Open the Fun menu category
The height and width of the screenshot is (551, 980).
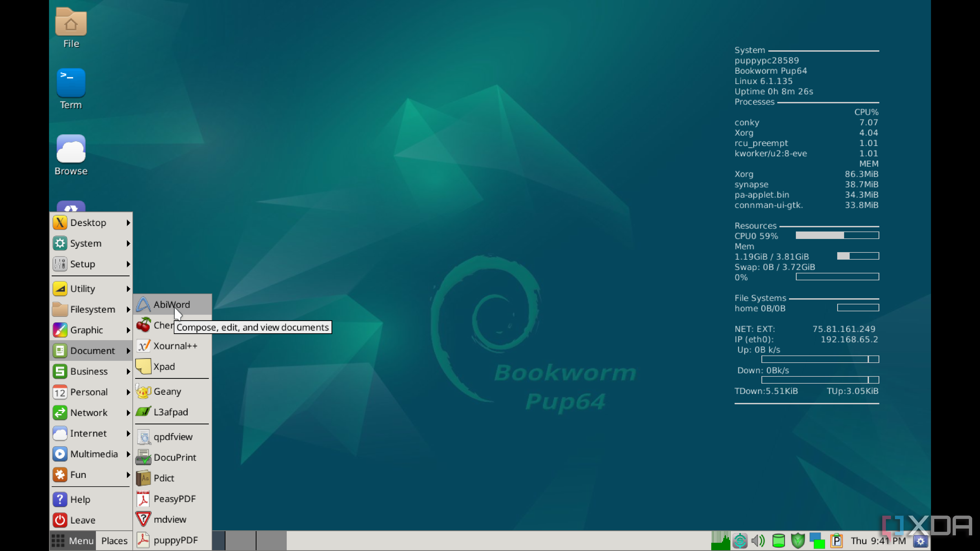click(91, 474)
